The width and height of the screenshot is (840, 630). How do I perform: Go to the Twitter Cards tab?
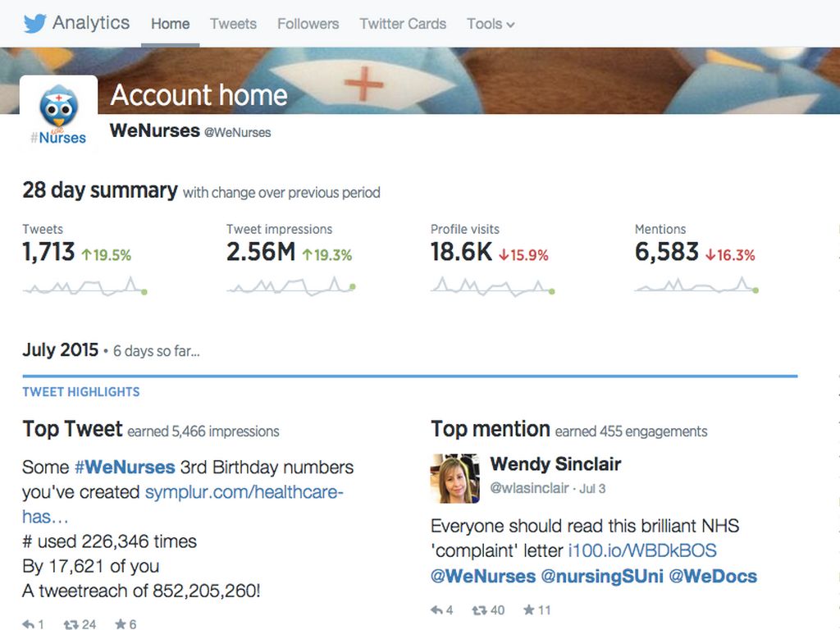pyautogui.click(x=403, y=24)
